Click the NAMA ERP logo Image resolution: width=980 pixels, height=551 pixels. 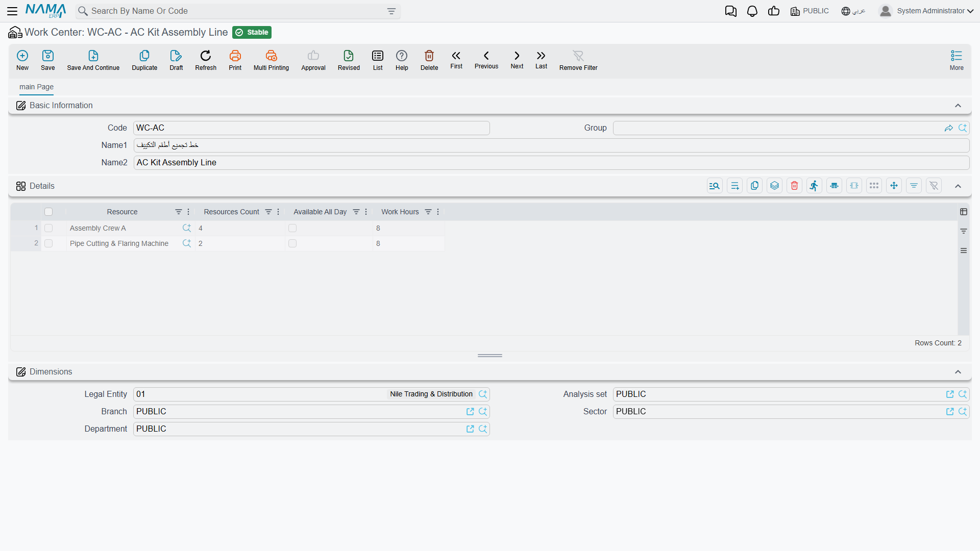[x=46, y=11]
